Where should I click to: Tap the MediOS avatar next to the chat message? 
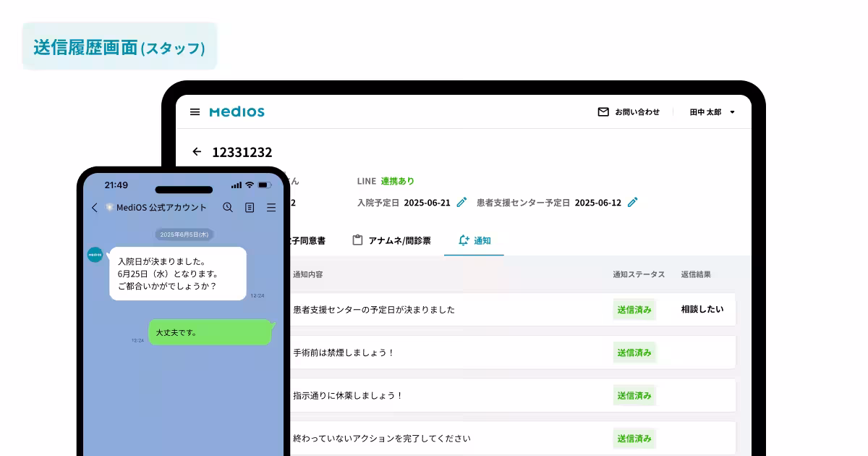[94, 255]
